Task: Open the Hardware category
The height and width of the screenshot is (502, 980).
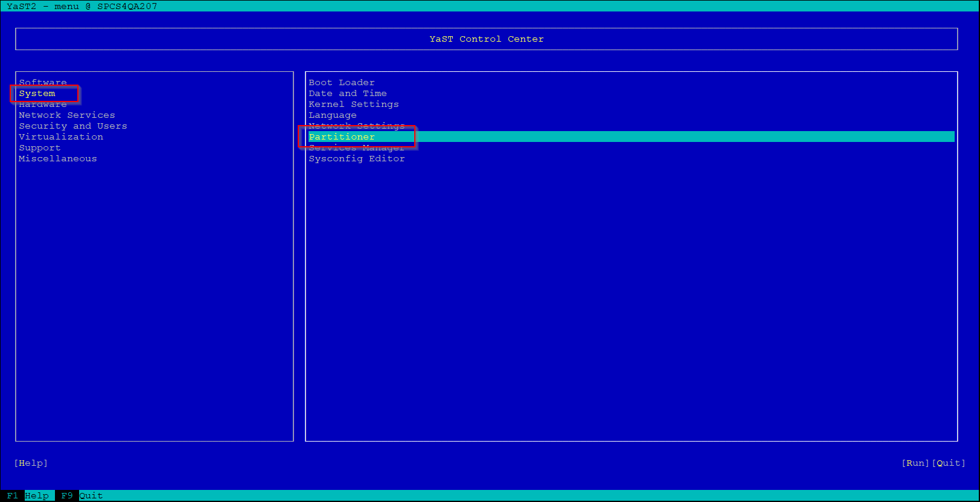Action: (43, 105)
